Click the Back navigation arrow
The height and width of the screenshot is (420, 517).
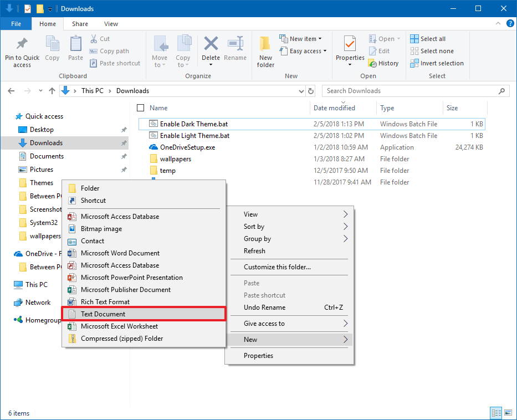click(11, 91)
